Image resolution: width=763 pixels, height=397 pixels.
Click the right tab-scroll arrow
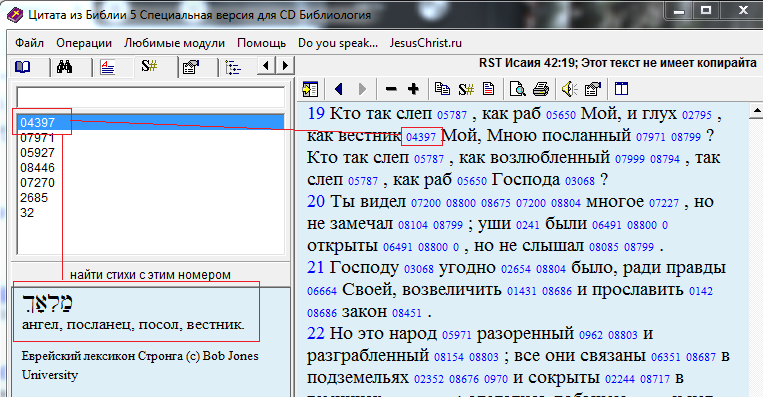(x=286, y=66)
